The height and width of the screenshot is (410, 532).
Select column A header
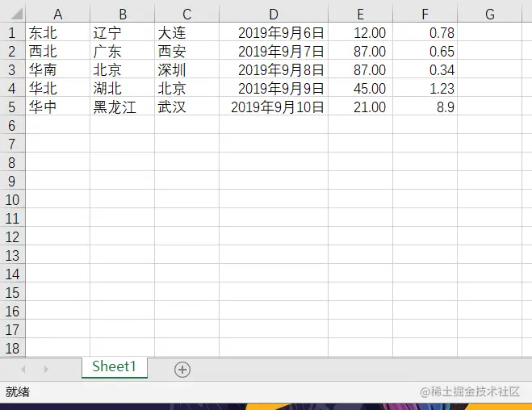57,14
